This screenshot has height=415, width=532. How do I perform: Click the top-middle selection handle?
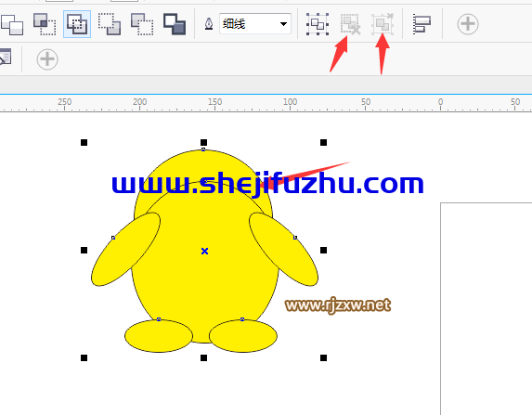point(203,143)
